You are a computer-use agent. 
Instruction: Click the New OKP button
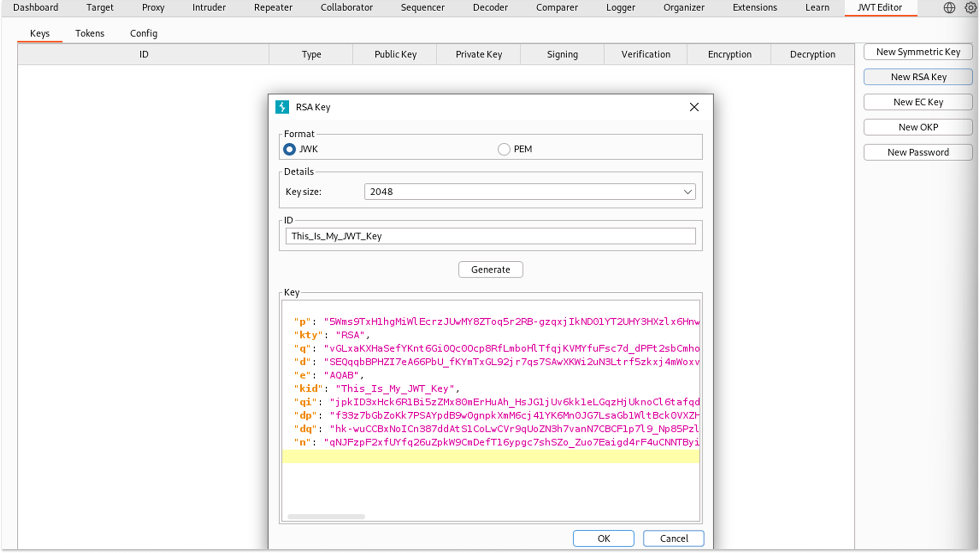coord(917,127)
